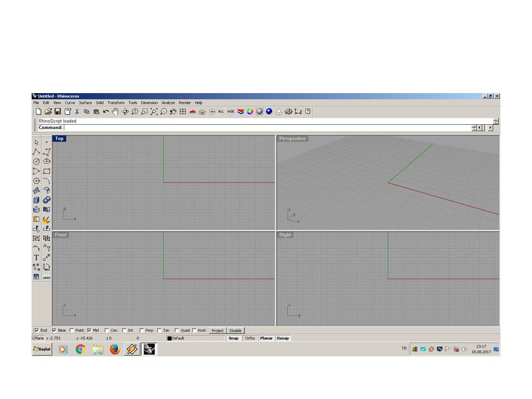The image size is (532, 399).
Task: Select the Rotate view tool
Action: pos(125,111)
